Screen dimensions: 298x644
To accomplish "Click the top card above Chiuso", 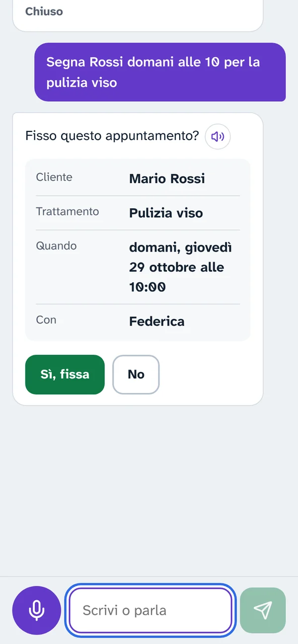I will [x=138, y=16].
